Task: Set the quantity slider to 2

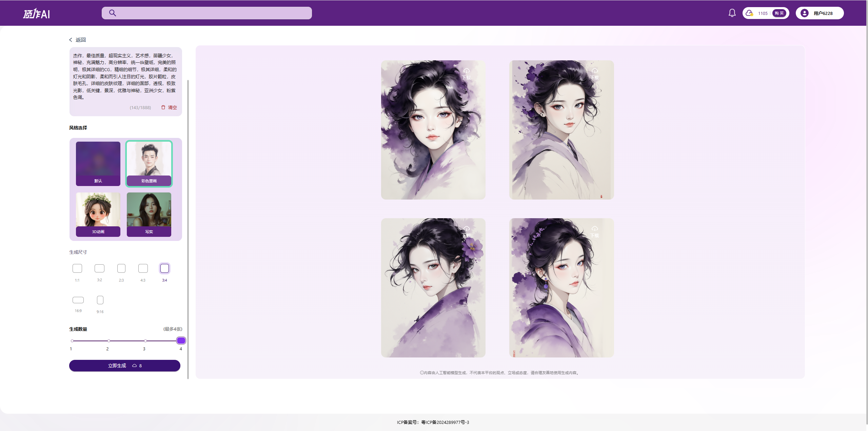Action: click(108, 341)
